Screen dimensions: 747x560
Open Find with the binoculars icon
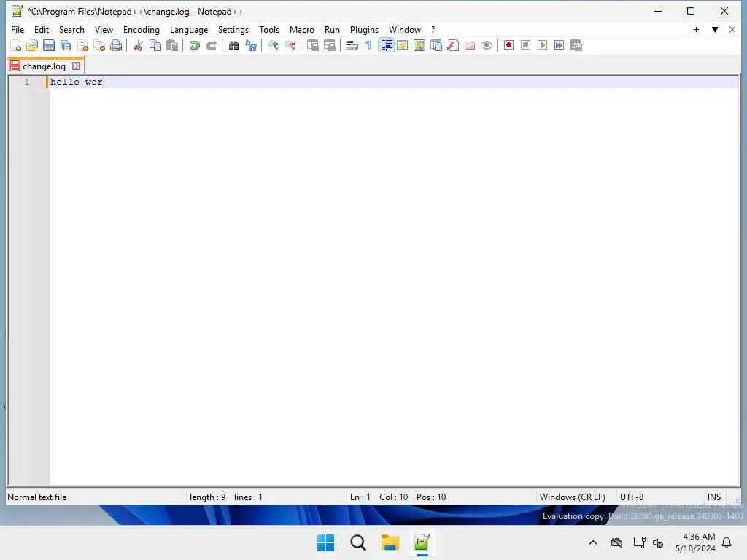pyautogui.click(x=233, y=46)
